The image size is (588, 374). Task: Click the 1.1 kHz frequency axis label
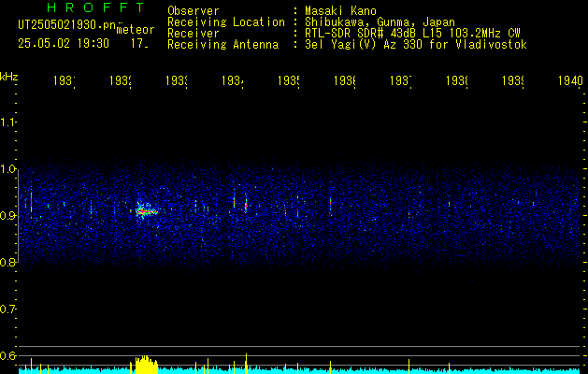pos(7,122)
